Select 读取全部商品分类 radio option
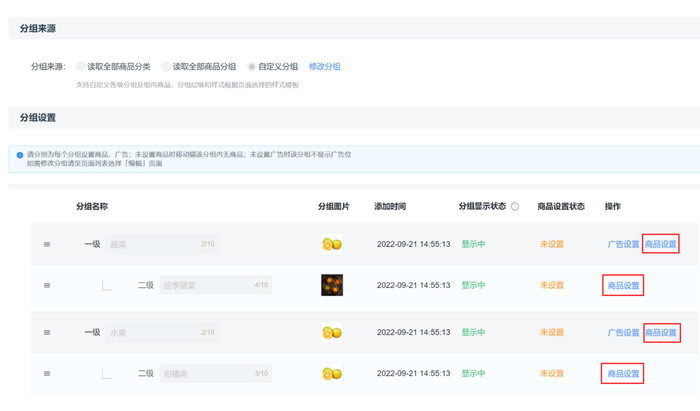700x411 pixels. point(80,66)
